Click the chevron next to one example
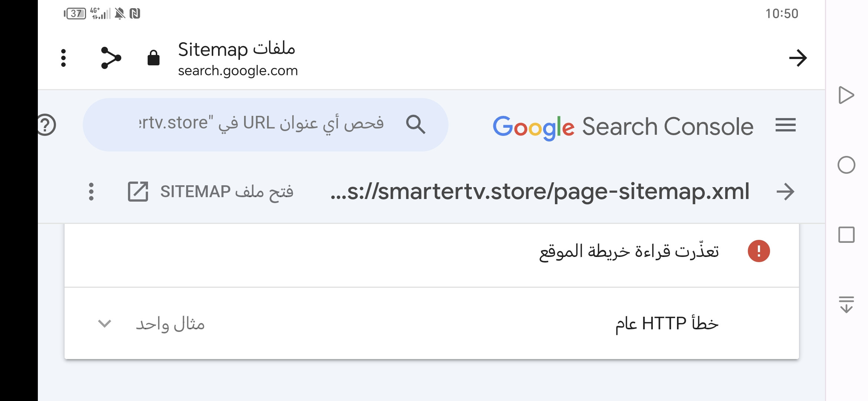The image size is (868, 401). [x=105, y=324]
